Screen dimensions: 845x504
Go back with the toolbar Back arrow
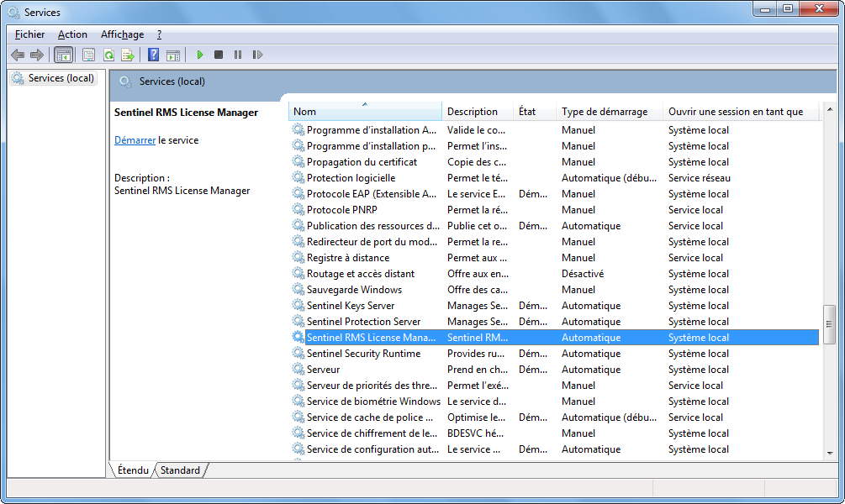pyautogui.click(x=18, y=55)
